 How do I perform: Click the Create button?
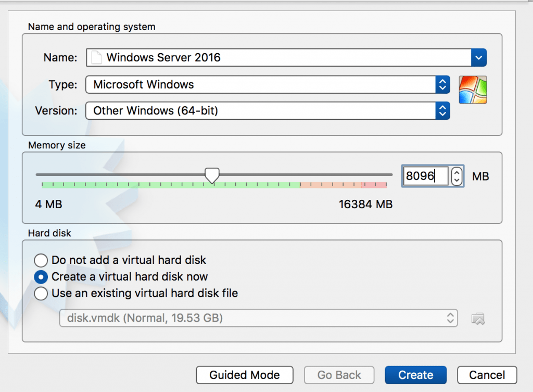click(415, 375)
